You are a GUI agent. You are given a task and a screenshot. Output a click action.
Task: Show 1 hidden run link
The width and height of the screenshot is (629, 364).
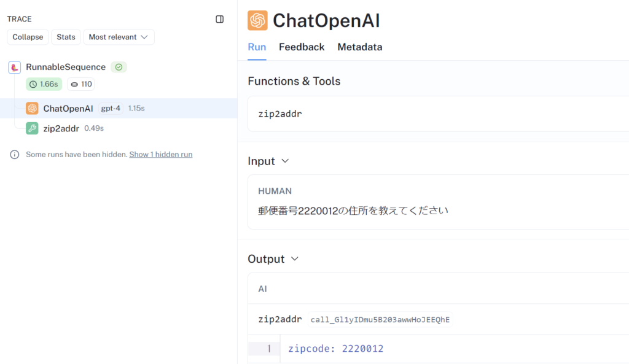click(x=161, y=154)
